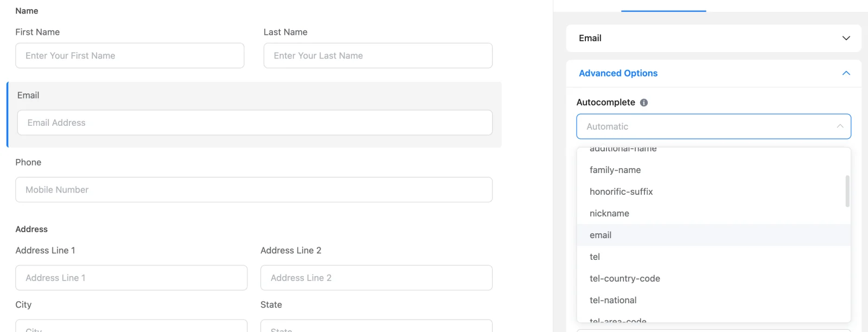Focus the Email Address input field

255,123
